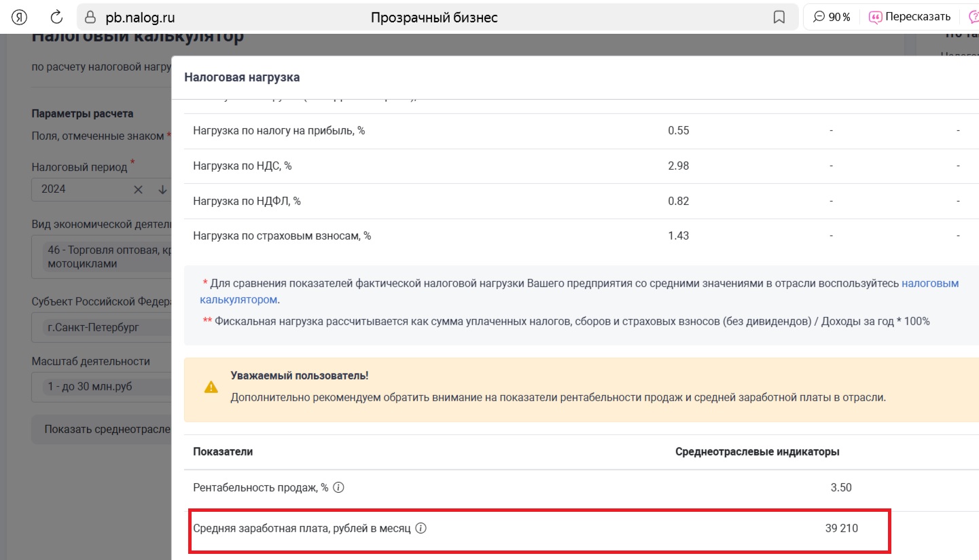Open the 90% zoom indicator

pyautogui.click(x=832, y=17)
